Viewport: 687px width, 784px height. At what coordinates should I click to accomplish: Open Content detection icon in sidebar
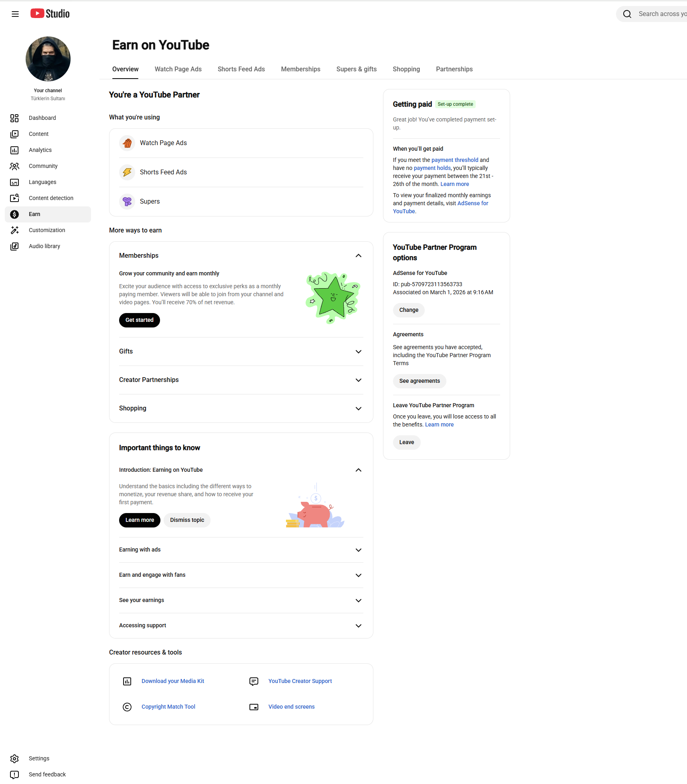pyautogui.click(x=14, y=198)
